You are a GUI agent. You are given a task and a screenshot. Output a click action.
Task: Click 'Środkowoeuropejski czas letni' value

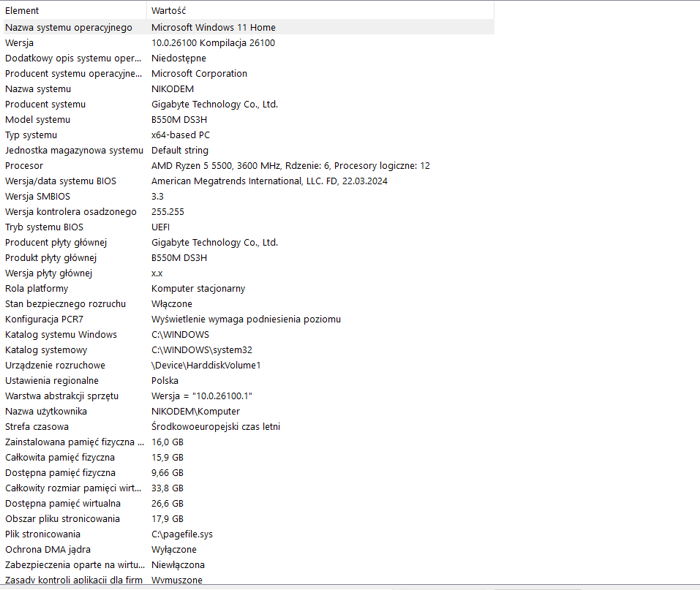click(x=216, y=427)
